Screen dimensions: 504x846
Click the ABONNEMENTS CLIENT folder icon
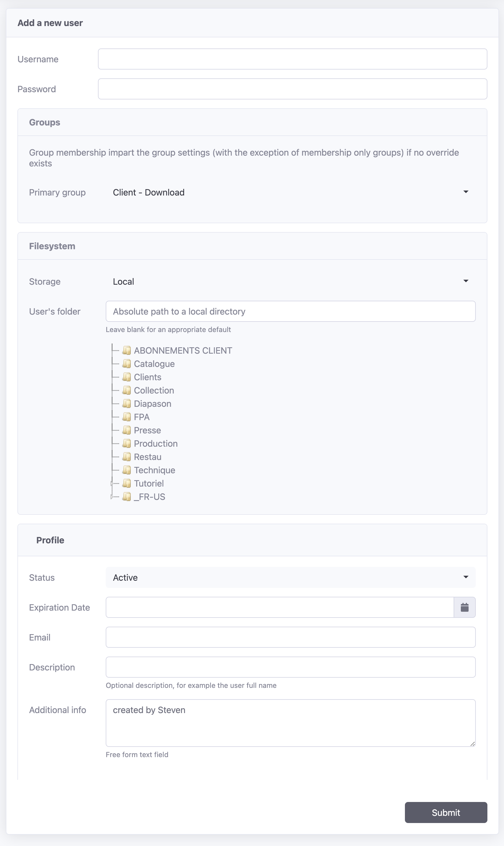point(127,350)
